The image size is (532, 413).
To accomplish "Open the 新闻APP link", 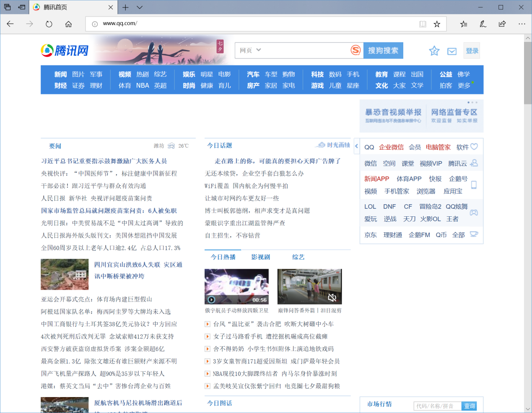I will (376, 179).
